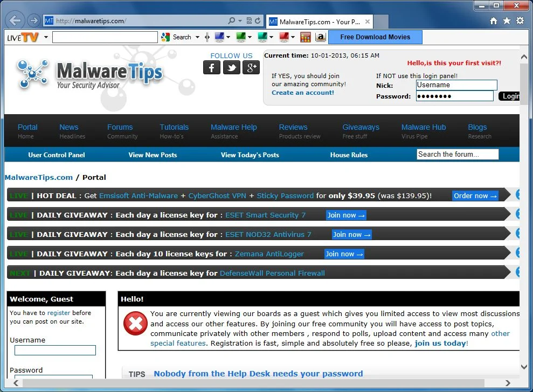Click the LiveTV toolbar logo
This screenshot has width=533, height=392.
[23, 37]
